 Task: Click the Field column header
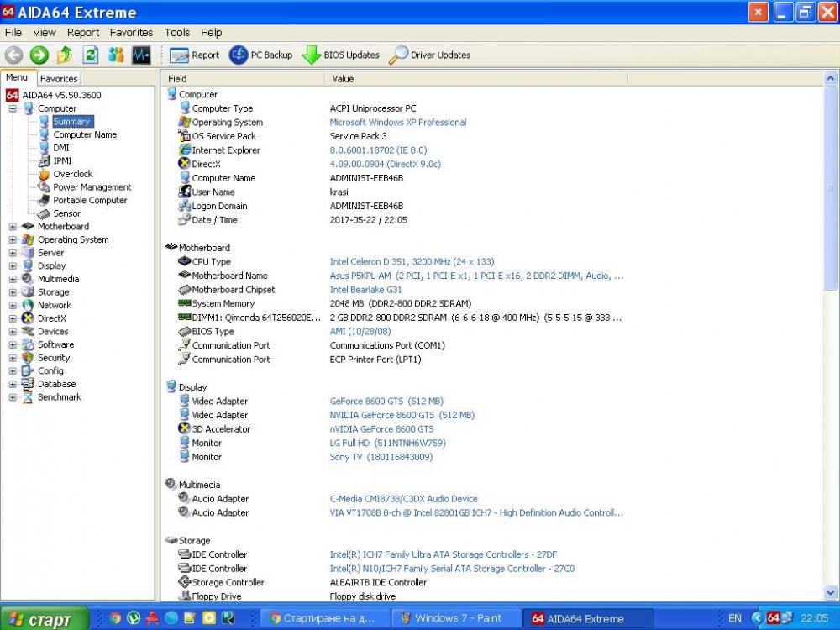243,79
